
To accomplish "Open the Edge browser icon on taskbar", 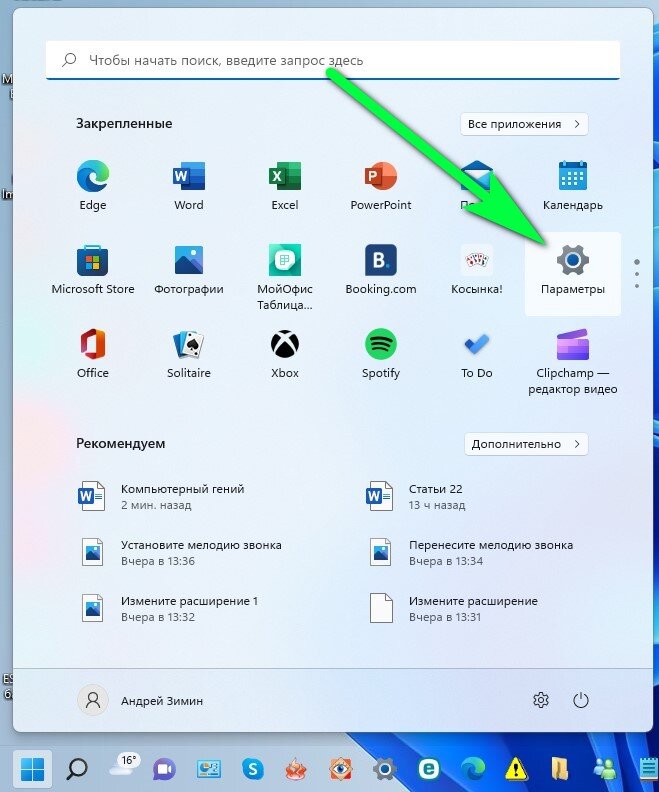I will 473,769.
